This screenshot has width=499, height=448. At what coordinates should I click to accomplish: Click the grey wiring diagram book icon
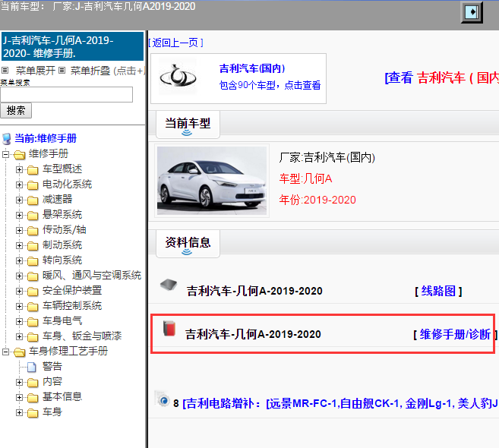pos(169,285)
